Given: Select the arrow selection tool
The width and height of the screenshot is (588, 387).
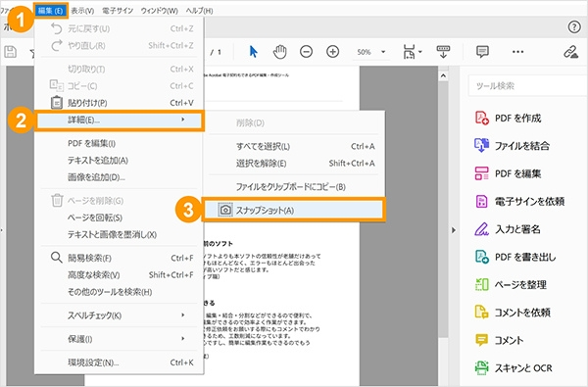Looking at the screenshot, I should point(254,52).
